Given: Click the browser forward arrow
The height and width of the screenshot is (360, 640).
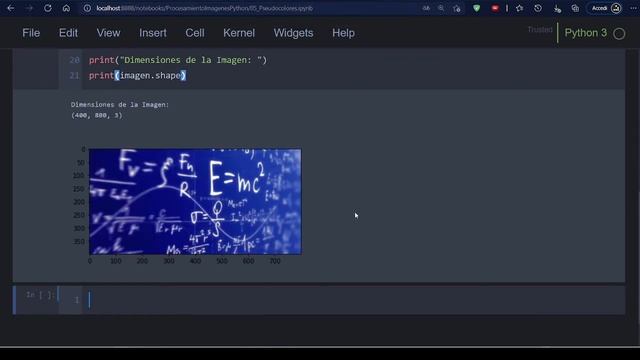Looking at the screenshot, I should click(x=29, y=8).
